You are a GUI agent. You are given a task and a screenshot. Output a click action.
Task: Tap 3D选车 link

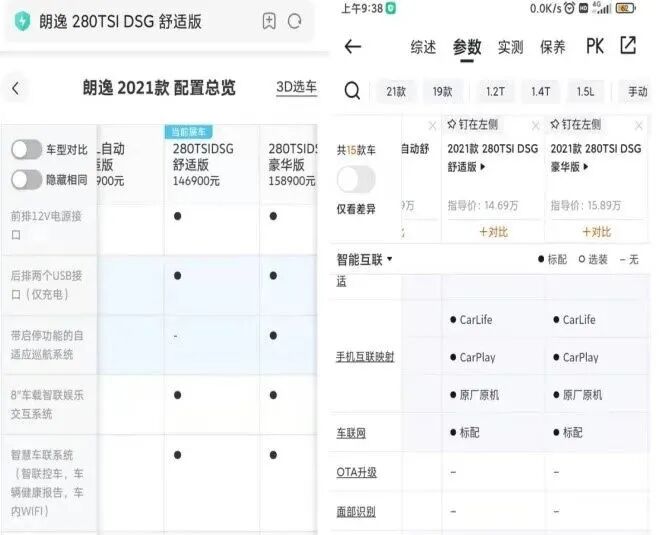coord(296,87)
